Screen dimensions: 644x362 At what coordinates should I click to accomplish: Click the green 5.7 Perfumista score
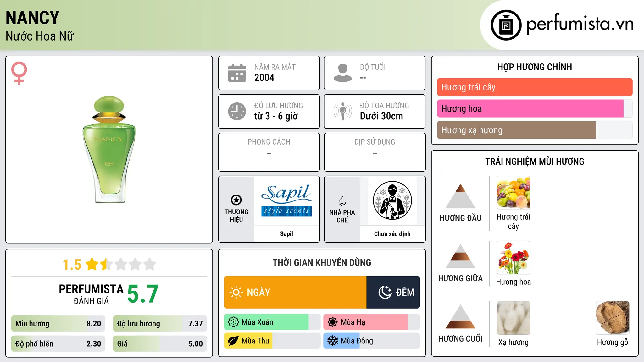coord(143,294)
